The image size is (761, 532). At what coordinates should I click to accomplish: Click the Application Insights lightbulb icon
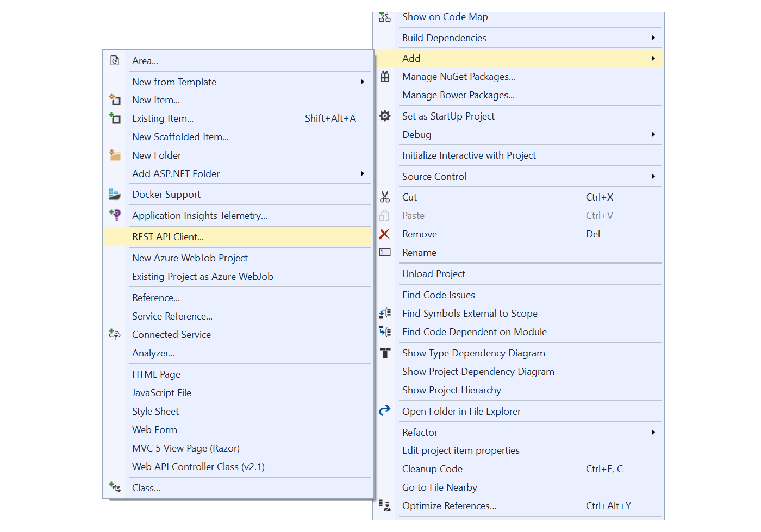[x=115, y=215]
